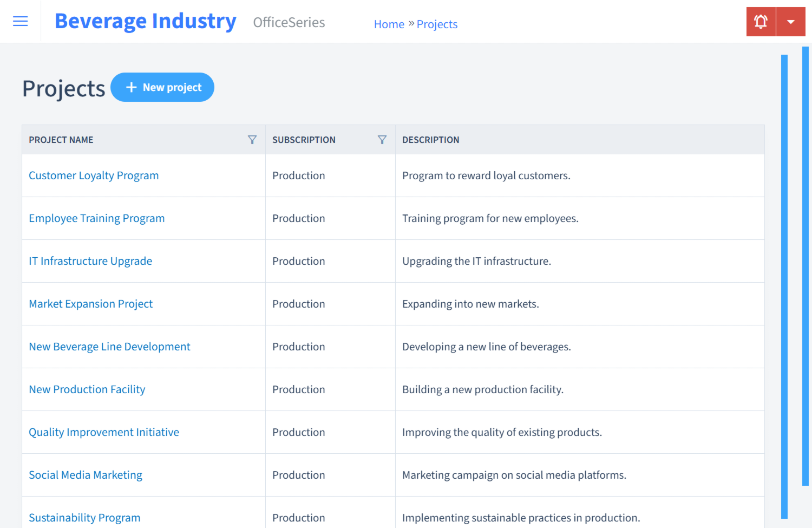The image size is (812, 528).
Task: Select Projects in the breadcrumb trail
Action: click(436, 24)
